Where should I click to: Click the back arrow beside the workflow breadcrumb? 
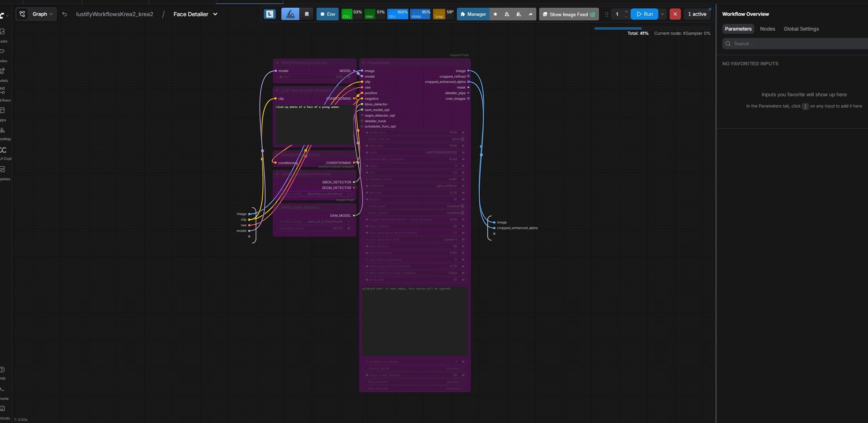click(65, 14)
